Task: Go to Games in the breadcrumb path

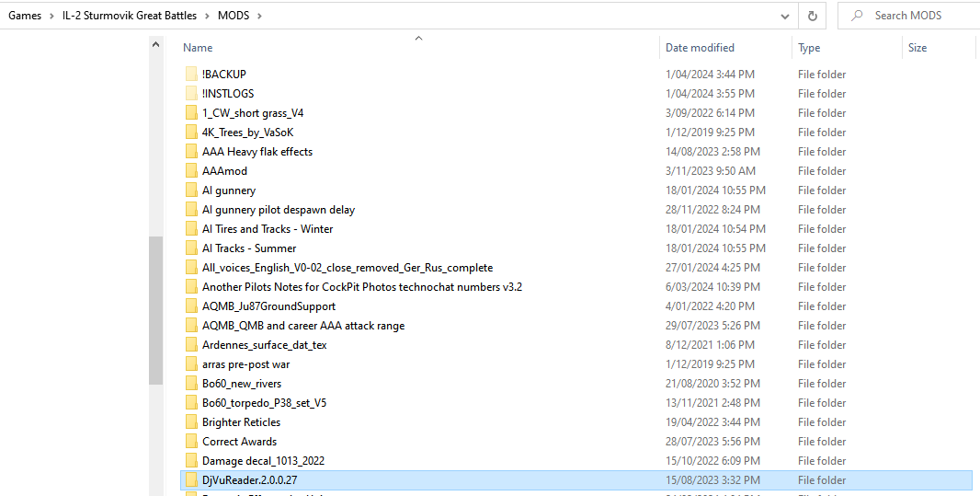Action: coord(25,16)
